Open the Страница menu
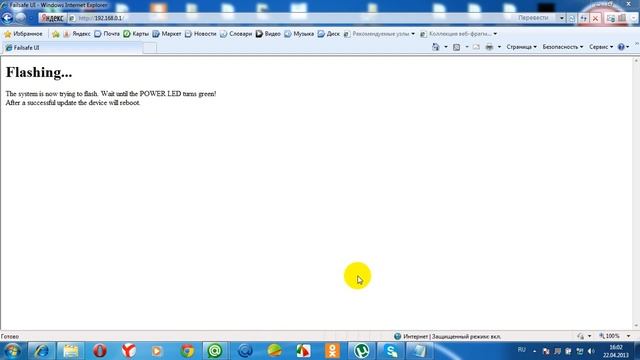Image resolution: width=640 pixels, height=360 pixels. (x=522, y=47)
